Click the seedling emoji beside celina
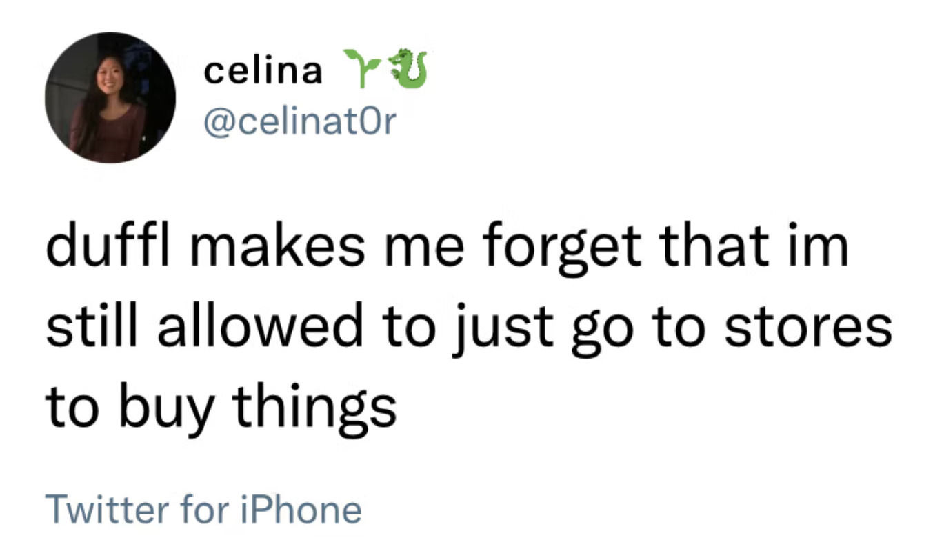 [x=361, y=68]
